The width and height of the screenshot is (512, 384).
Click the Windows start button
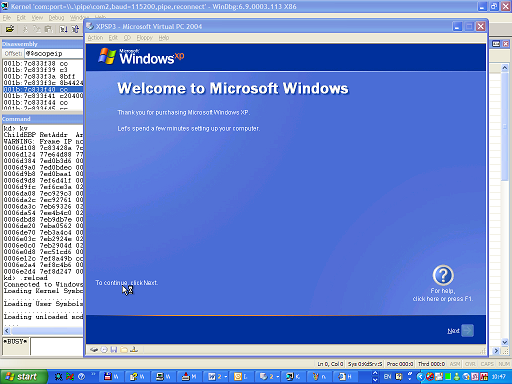23,377
